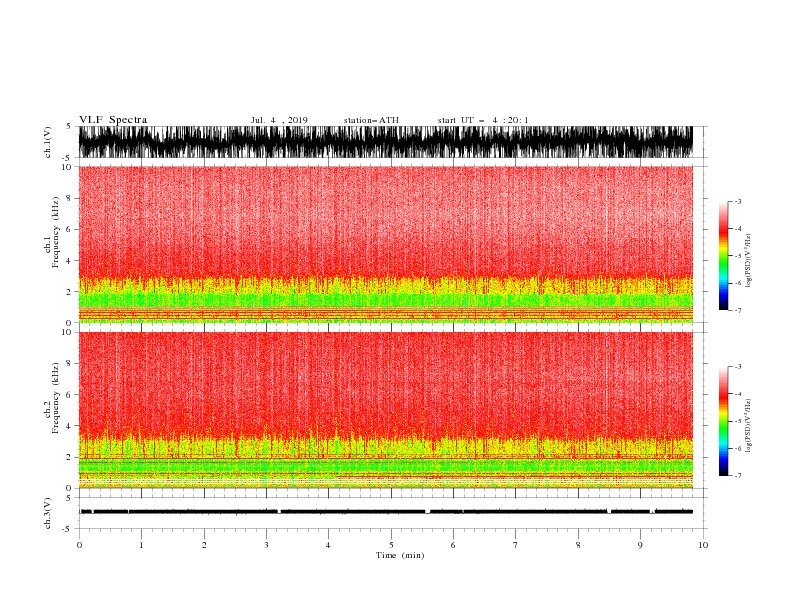Click the time axis tick label "5"

tap(391, 545)
